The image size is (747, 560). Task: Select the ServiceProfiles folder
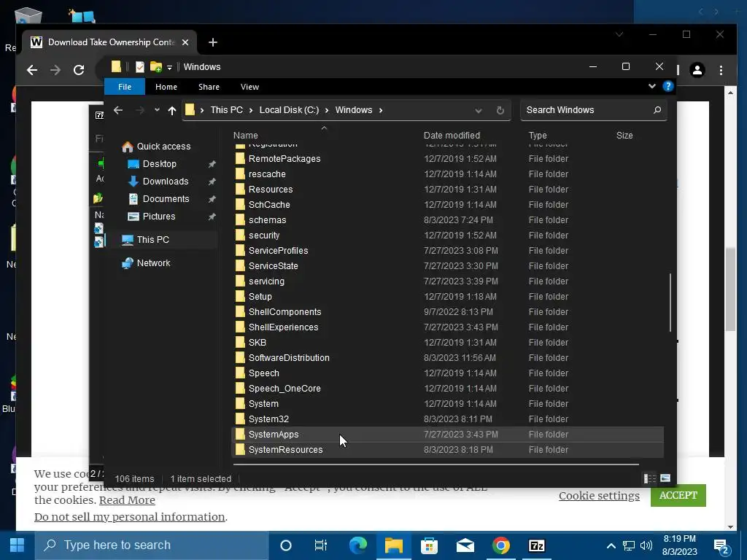pyautogui.click(x=278, y=251)
